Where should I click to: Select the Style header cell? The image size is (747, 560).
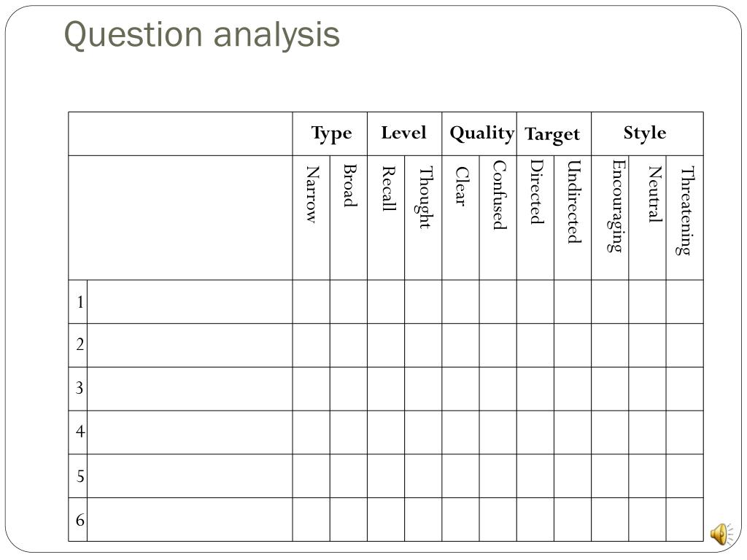[648, 134]
